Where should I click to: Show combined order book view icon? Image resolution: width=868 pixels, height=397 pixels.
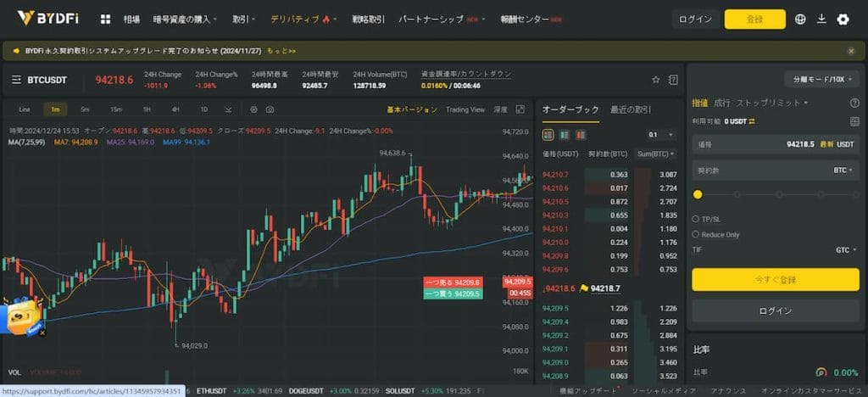pyautogui.click(x=548, y=135)
